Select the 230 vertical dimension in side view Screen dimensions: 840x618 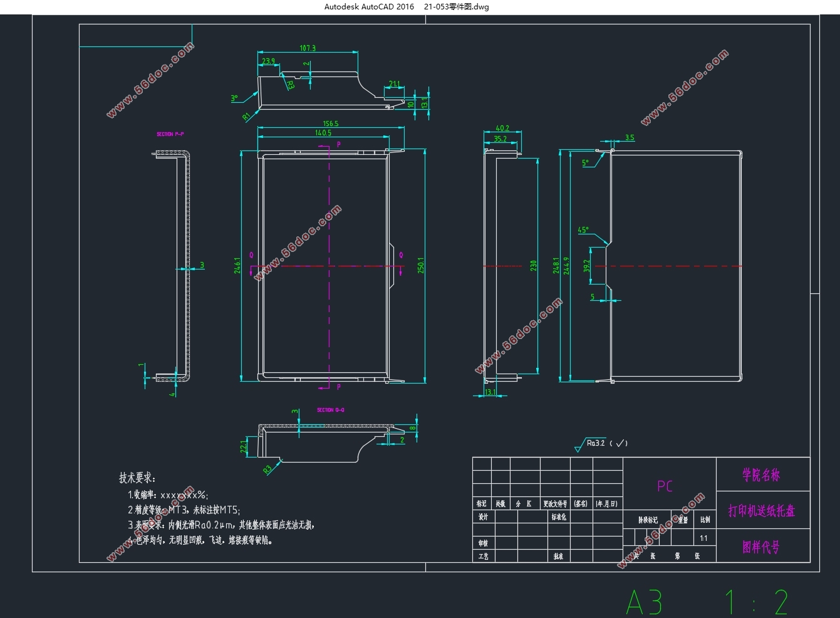tap(534, 265)
